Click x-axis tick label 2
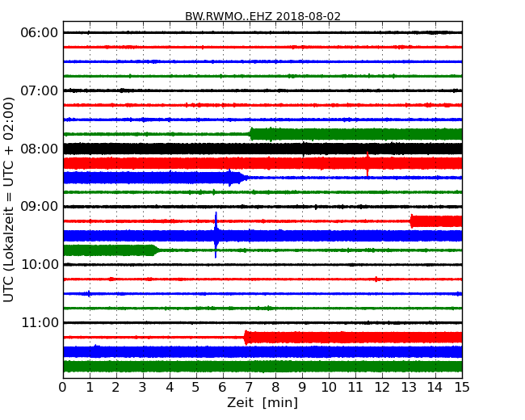525x420 pixels. (115, 388)
